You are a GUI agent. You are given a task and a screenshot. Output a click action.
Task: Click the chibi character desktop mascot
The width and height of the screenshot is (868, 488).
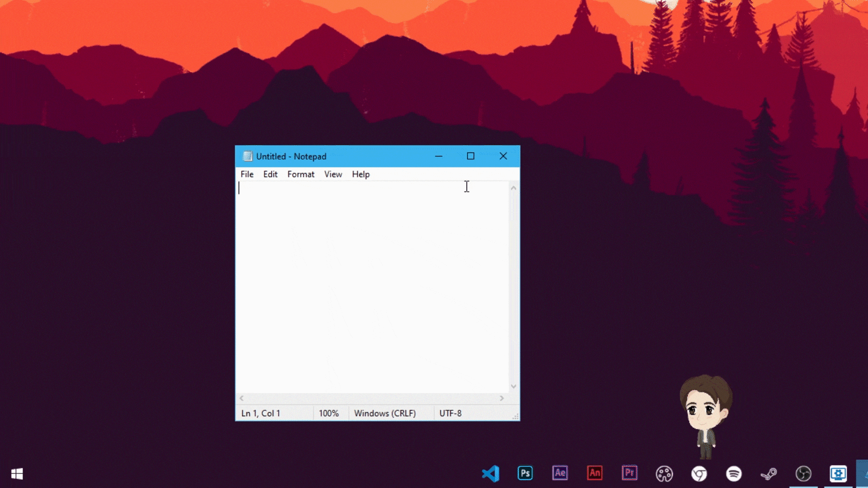click(x=705, y=417)
